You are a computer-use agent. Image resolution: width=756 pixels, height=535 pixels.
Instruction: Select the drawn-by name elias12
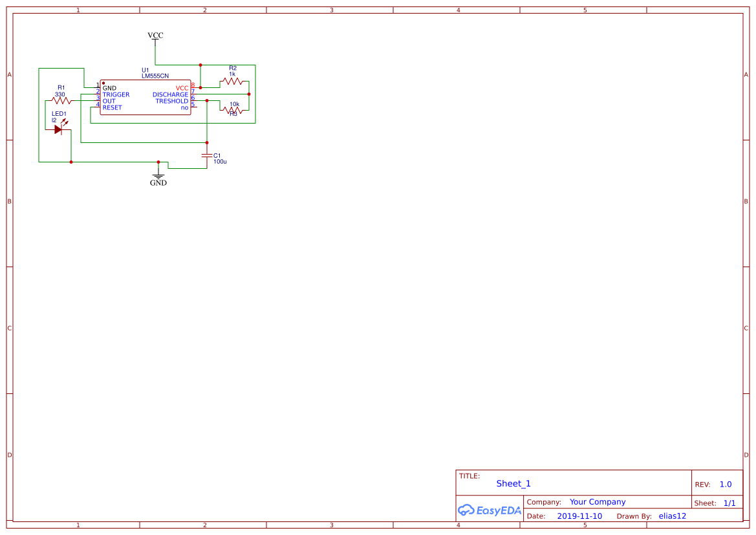click(672, 516)
